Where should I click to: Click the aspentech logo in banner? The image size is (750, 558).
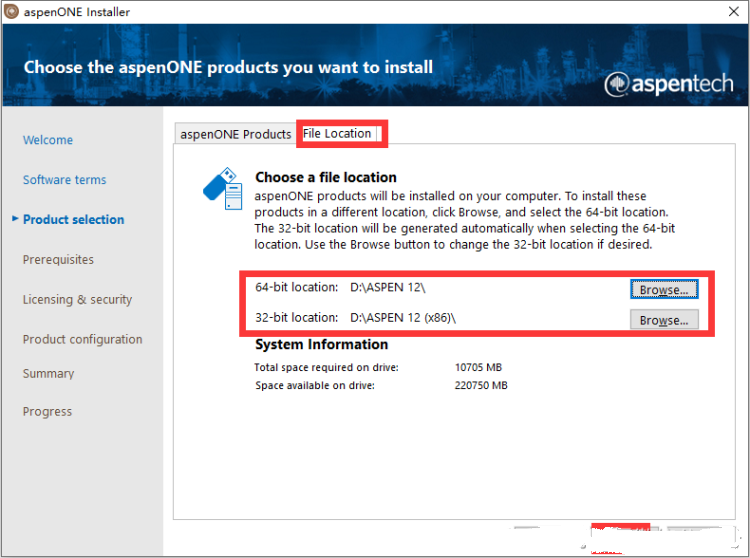pyautogui.click(x=669, y=84)
